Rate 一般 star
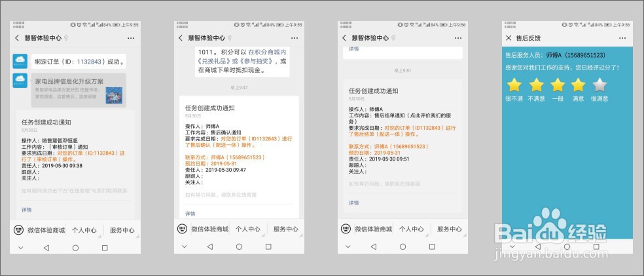The image size is (644, 276). coord(558,85)
